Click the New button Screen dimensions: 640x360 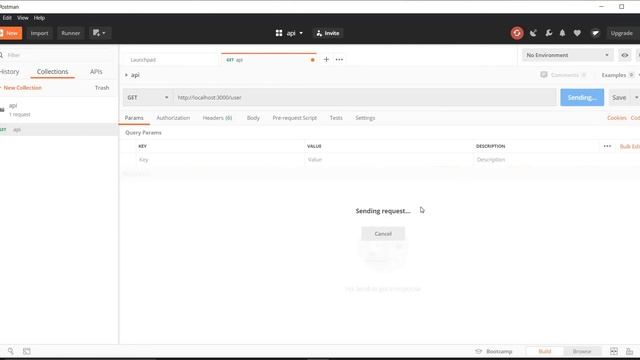coord(11,33)
